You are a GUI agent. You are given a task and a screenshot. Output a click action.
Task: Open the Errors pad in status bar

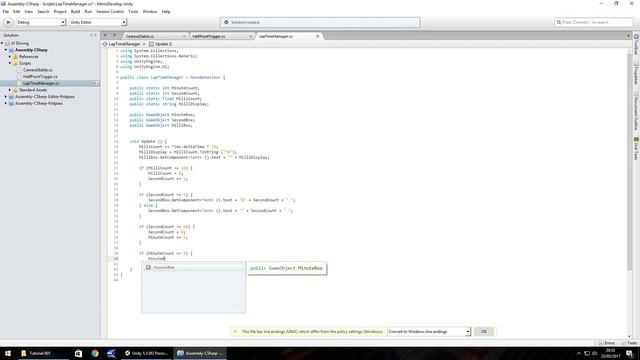pos(607,343)
